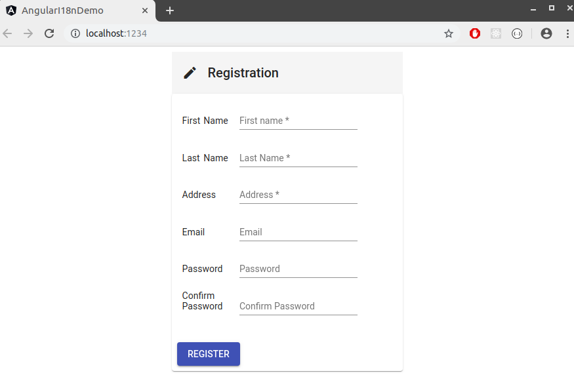Click the Email input field

[x=298, y=232]
